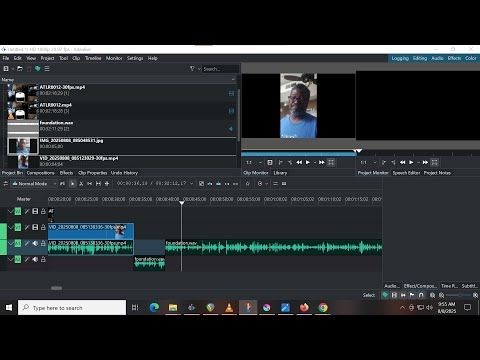
Task: Switch to the Speech Editor tab
Action: coord(406,173)
